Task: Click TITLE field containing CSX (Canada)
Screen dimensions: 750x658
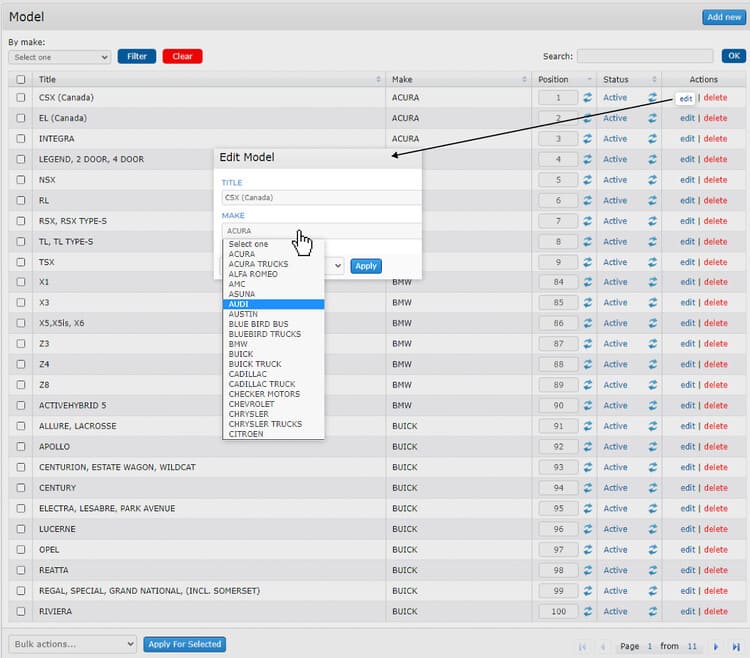Action: click(x=321, y=197)
